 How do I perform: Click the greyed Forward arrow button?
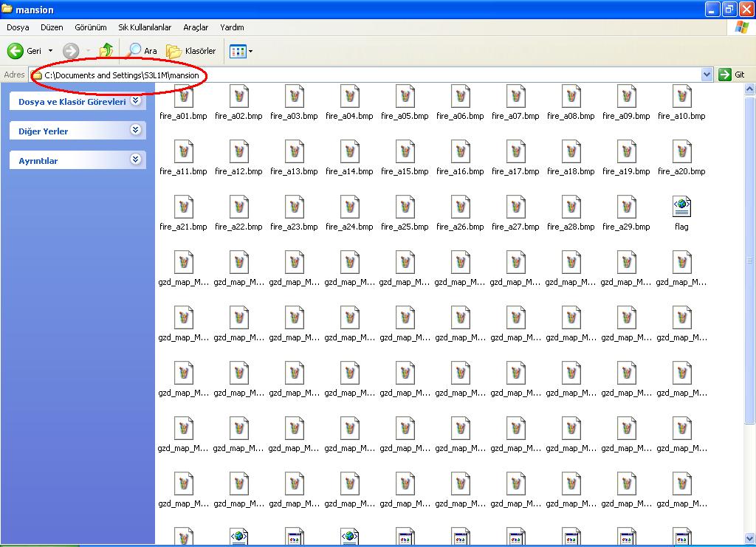pos(71,51)
